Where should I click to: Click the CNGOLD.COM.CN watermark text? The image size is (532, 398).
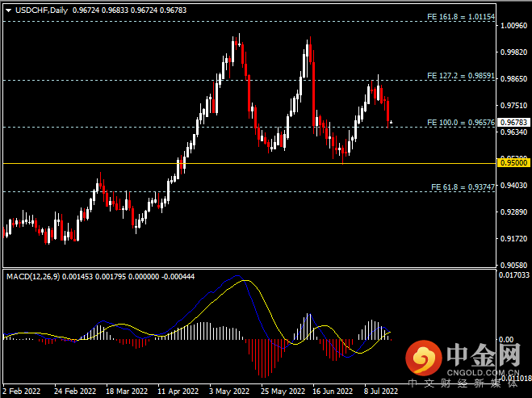pyautogui.click(x=483, y=372)
